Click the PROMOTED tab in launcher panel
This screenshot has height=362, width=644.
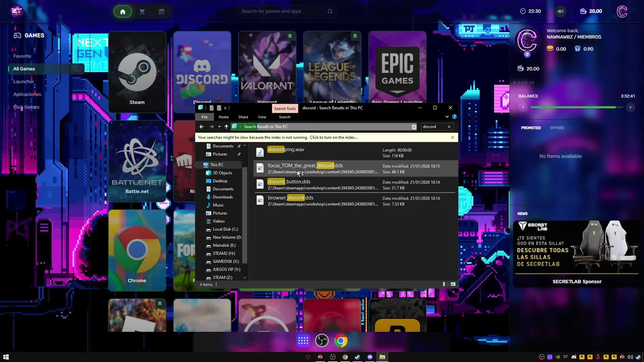tap(531, 128)
